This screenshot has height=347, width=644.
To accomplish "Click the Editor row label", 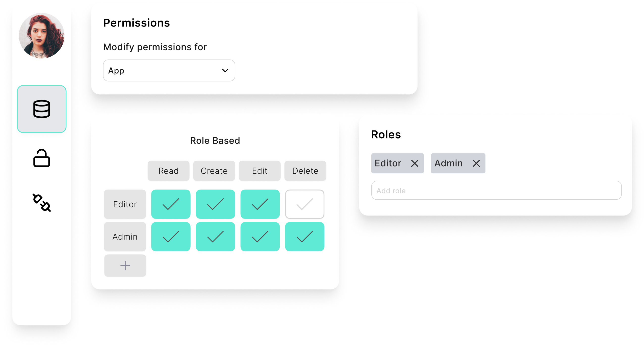I will click(125, 204).
